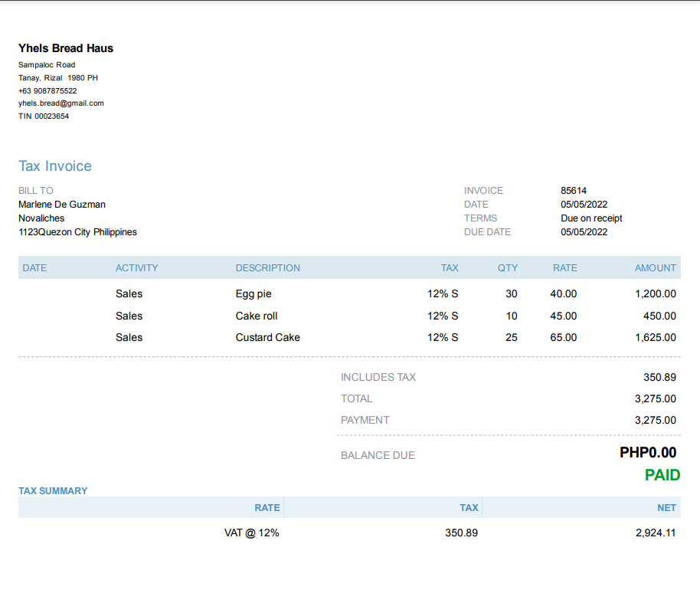Click amount 1,200.00

[656, 294]
